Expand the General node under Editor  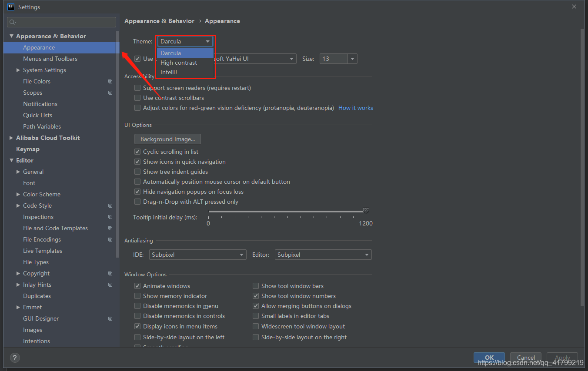[x=18, y=172]
